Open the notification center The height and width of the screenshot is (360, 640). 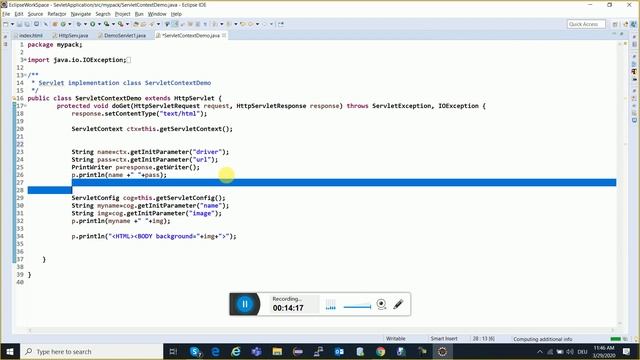627,351
